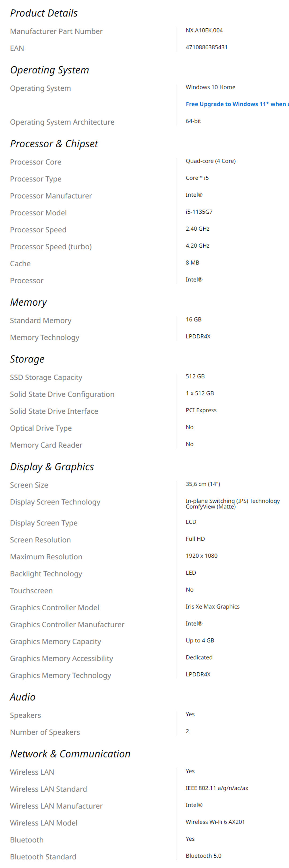Click the Audio section heading
The height and width of the screenshot is (868, 289).
coord(22,697)
